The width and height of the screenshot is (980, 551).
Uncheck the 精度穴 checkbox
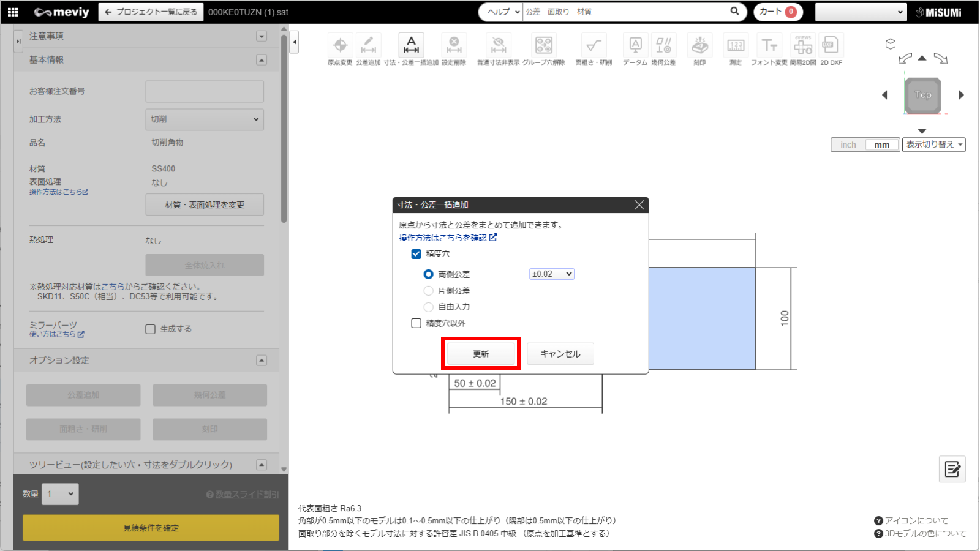[417, 254]
